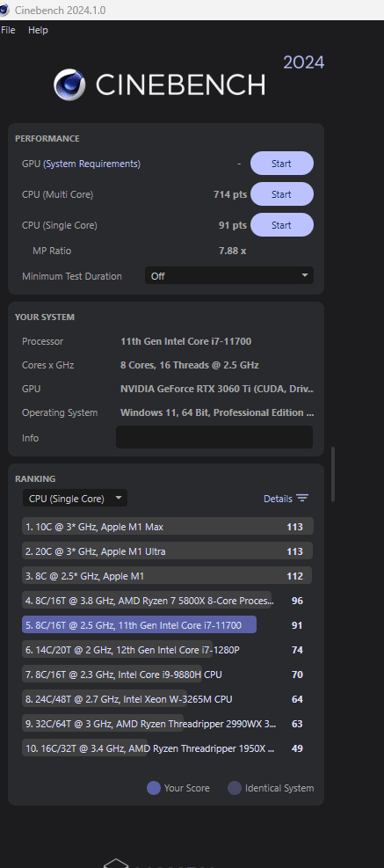Screen dimensions: 384x868
Task: Click the Windows 11 operating system value
Action: 217,413
